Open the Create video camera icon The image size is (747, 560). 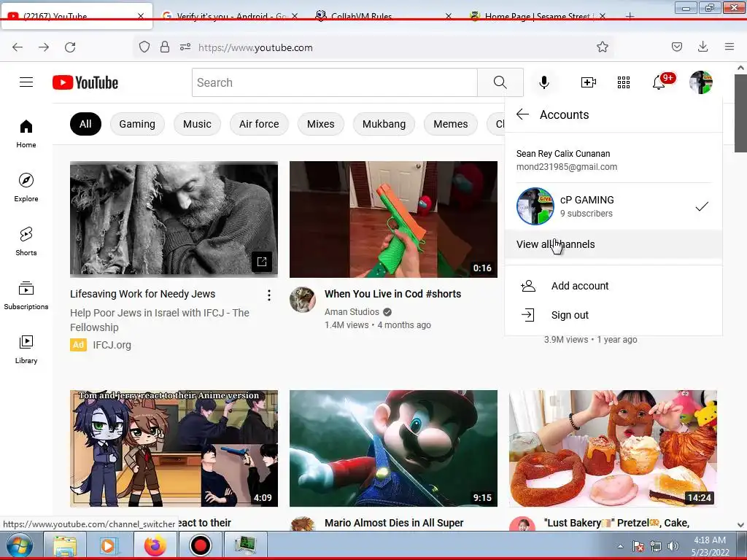tap(589, 82)
